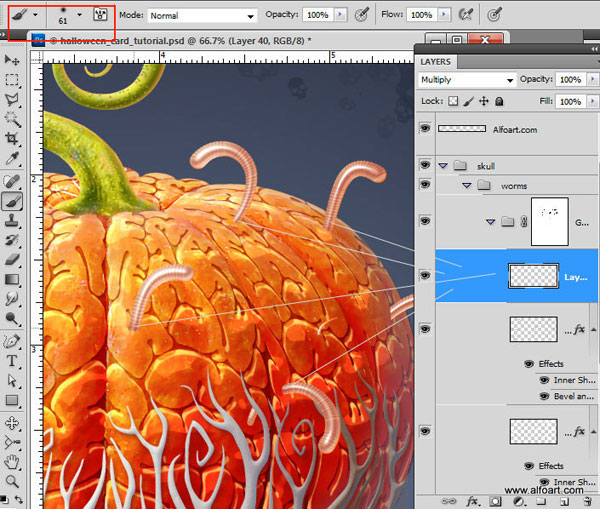
Task: Select the Clone Stamp tool
Action: 11,220
